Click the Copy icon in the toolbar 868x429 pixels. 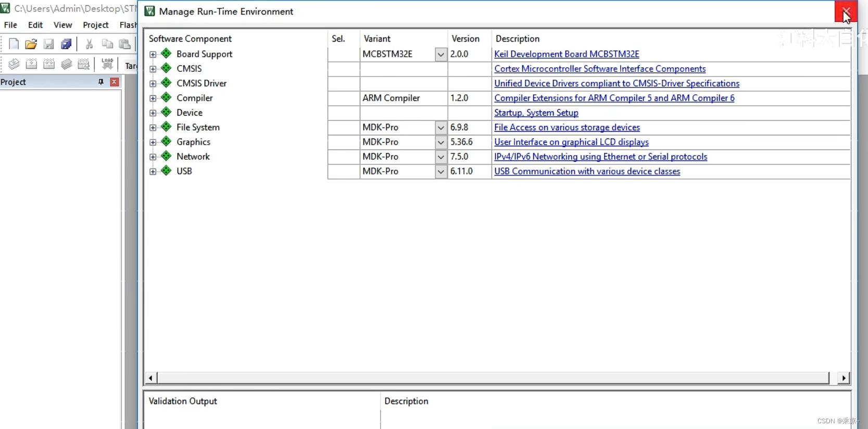click(107, 44)
